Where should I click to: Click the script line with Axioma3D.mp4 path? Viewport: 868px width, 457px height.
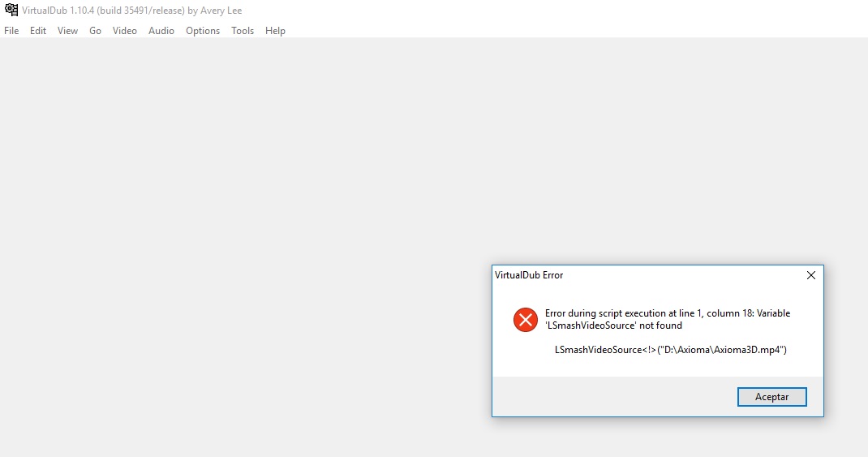tap(670, 350)
